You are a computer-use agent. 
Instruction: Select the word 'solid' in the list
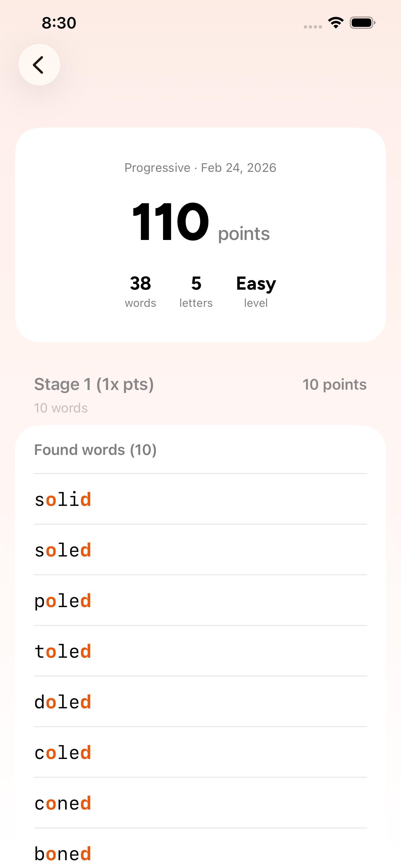point(63,499)
